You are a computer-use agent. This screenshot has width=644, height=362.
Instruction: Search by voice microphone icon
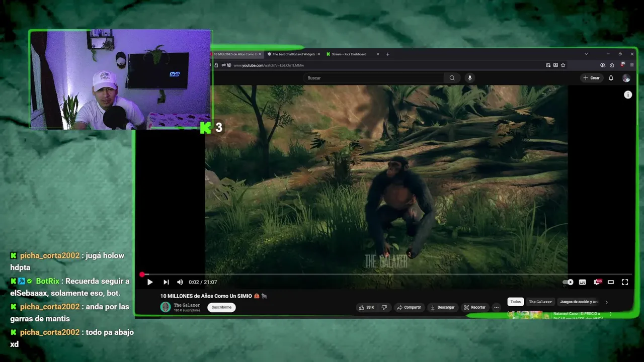[x=470, y=78]
